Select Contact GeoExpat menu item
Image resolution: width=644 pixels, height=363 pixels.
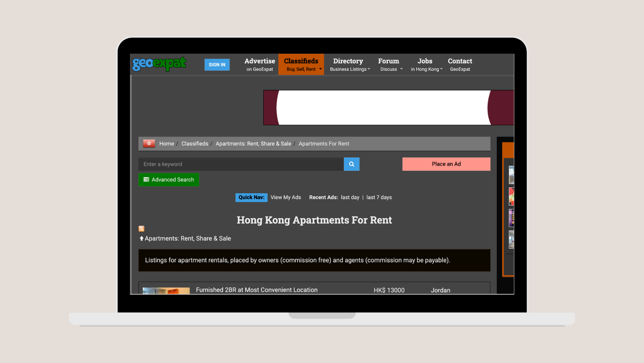[460, 64]
